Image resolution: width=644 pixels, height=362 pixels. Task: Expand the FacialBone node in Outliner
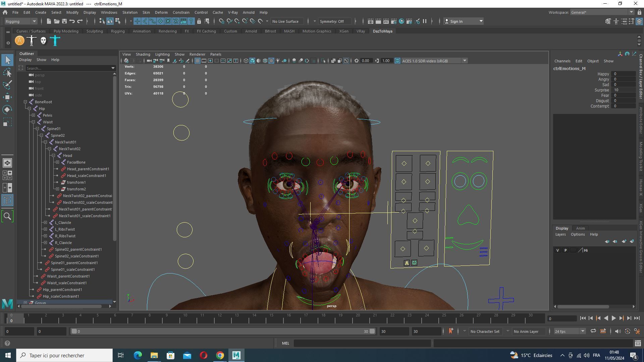point(58,162)
